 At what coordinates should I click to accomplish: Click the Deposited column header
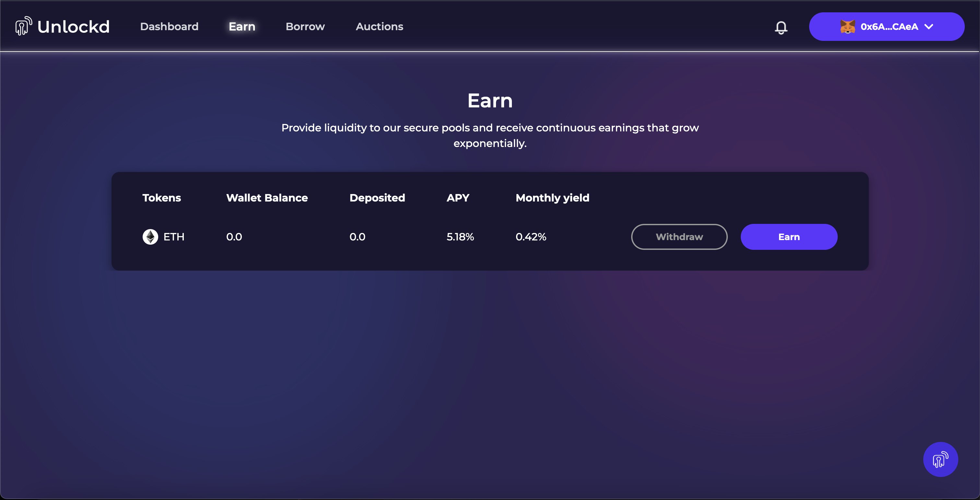(x=377, y=198)
